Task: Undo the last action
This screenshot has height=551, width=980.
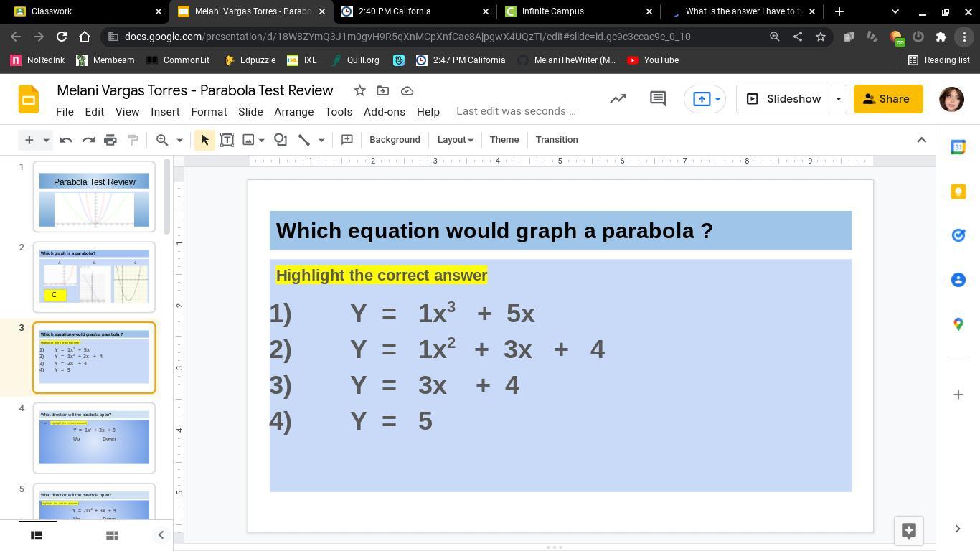Action: pyautogui.click(x=66, y=140)
